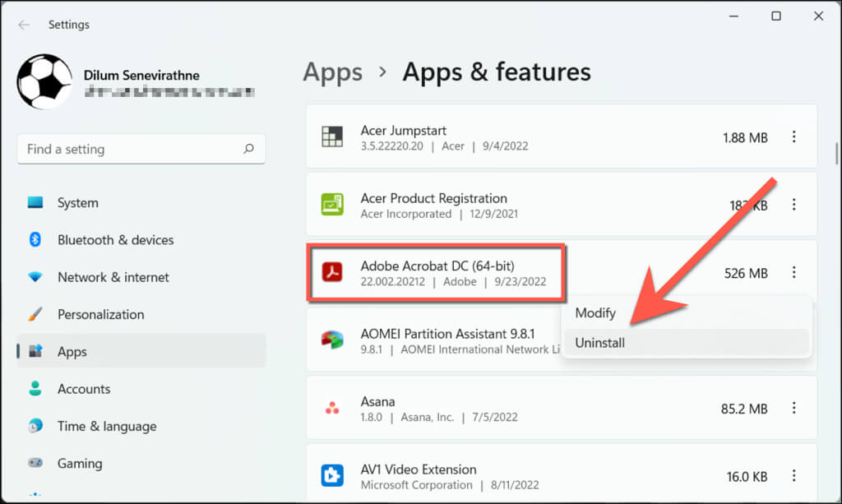Open three-dot menu for Asana
842x504 pixels.
click(793, 408)
